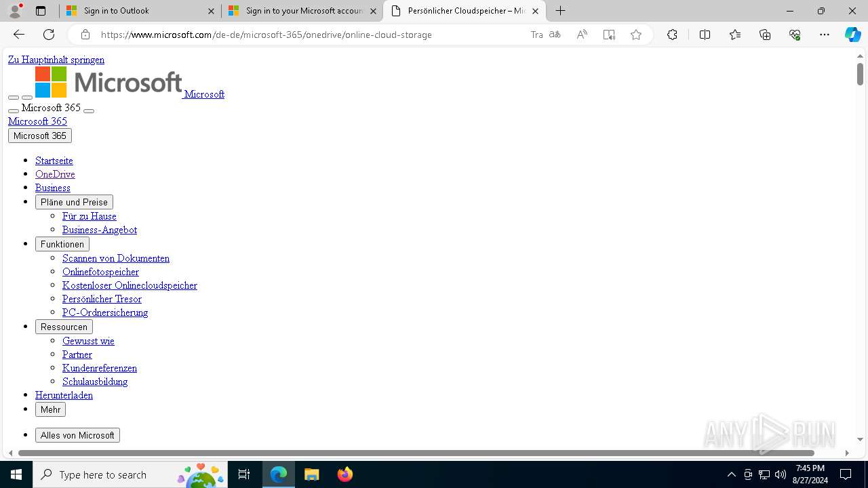Viewport: 868px width, 488px height.
Task: Reload the page with refresh icon
Action: (x=49, y=35)
